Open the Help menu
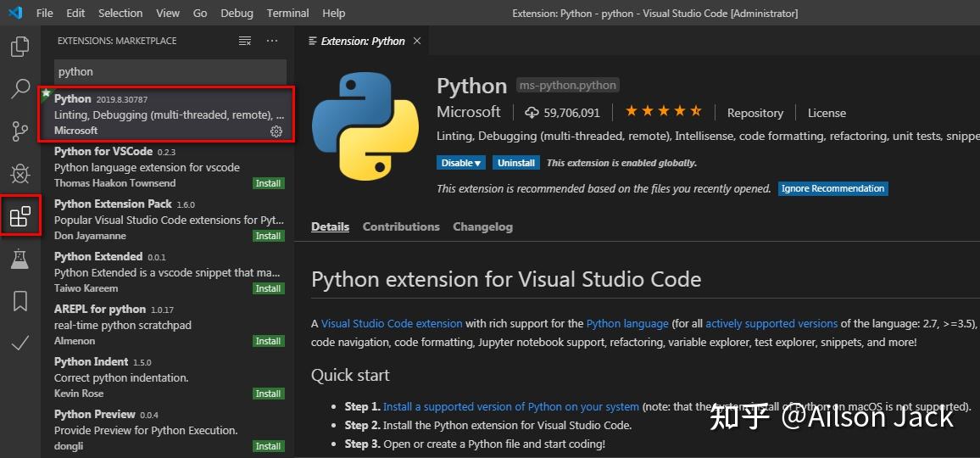Image resolution: width=980 pixels, height=458 pixels. 334,13
